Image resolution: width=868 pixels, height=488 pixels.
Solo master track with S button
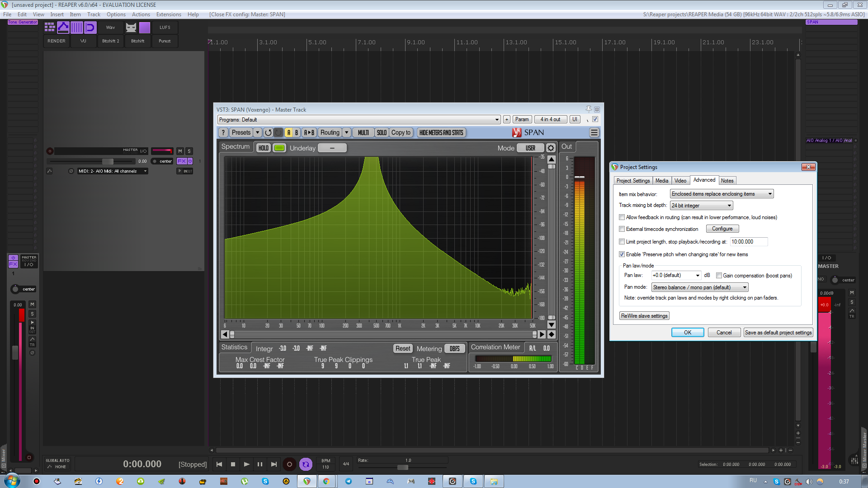189,151
